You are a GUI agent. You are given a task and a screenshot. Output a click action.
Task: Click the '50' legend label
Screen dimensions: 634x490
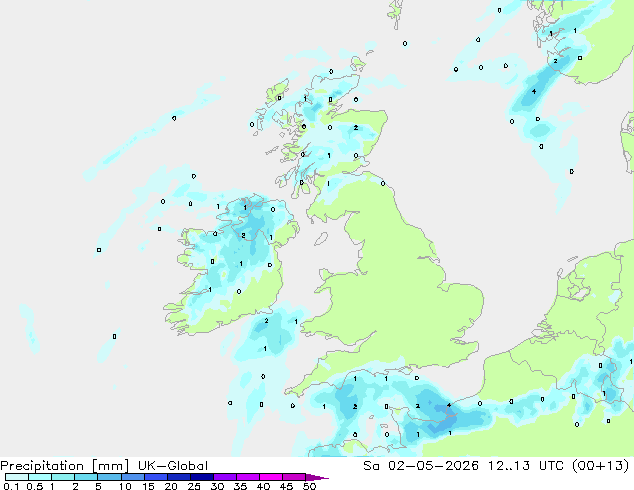tap(309, 486)
